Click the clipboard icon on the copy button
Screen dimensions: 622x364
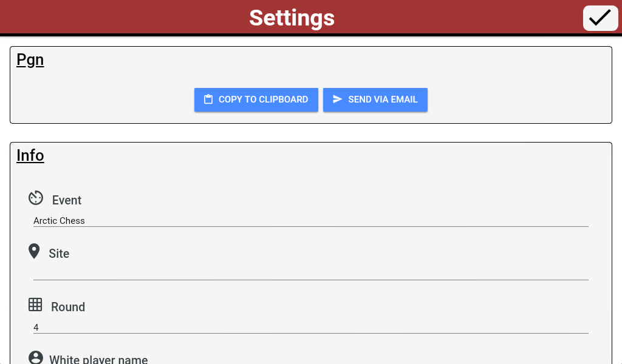point(208,99)
